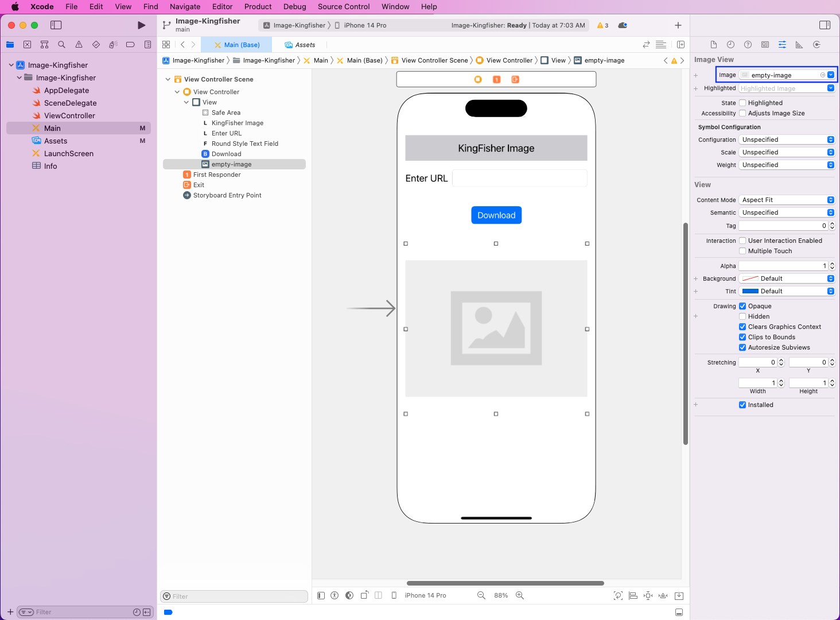Image resolution: width=840 pixels, height=620 pixels.
Task: Enable Adjusts Image Size checkbox
Action: click(742, 113)
